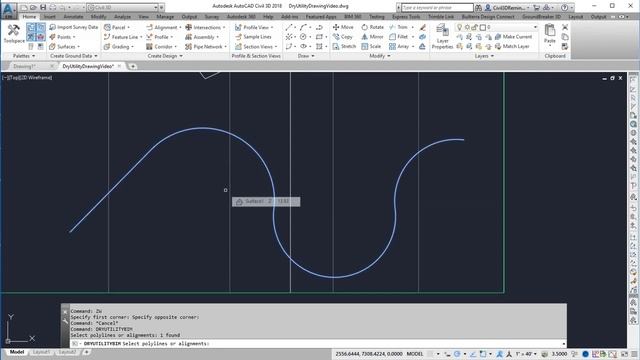Screen dimensions: 640x360
Task: Click the command line input
Action: [x=318, y=344]
